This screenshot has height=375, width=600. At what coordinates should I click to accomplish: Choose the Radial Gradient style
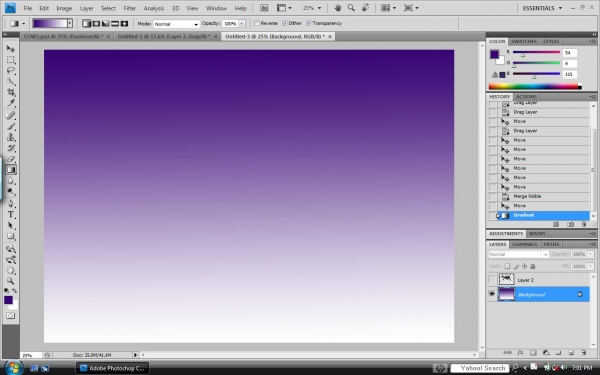[x=96, y=24]
